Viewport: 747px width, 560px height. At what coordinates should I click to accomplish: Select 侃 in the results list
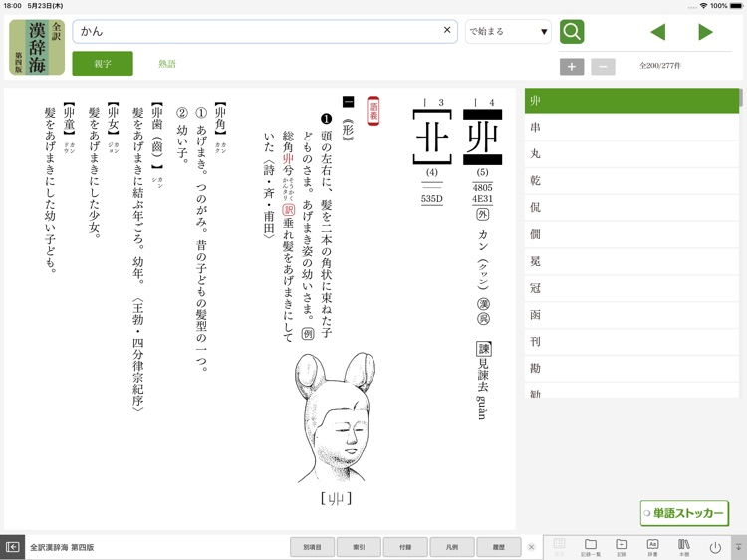pos(631,207)
